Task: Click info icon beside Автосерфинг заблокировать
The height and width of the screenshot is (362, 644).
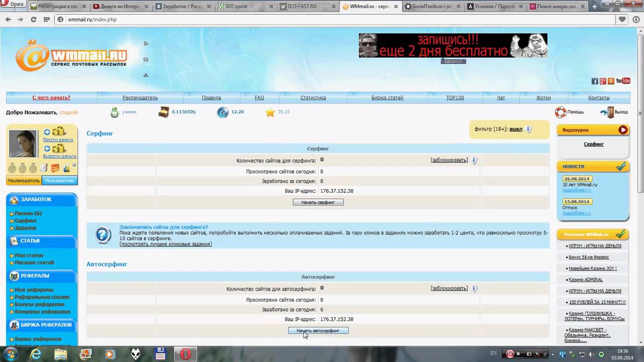Action: click(474, 289)
